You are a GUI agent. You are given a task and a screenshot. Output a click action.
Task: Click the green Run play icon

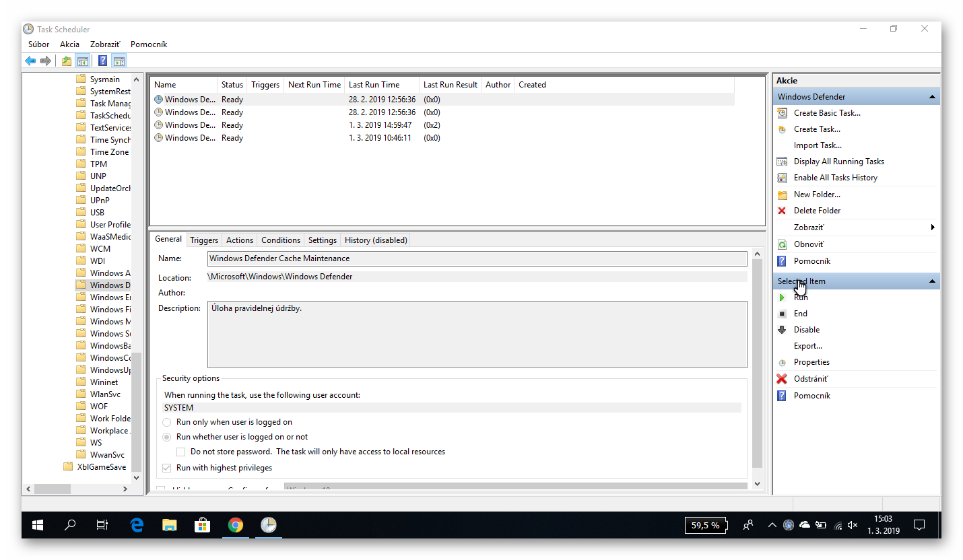tap(782, 297)
